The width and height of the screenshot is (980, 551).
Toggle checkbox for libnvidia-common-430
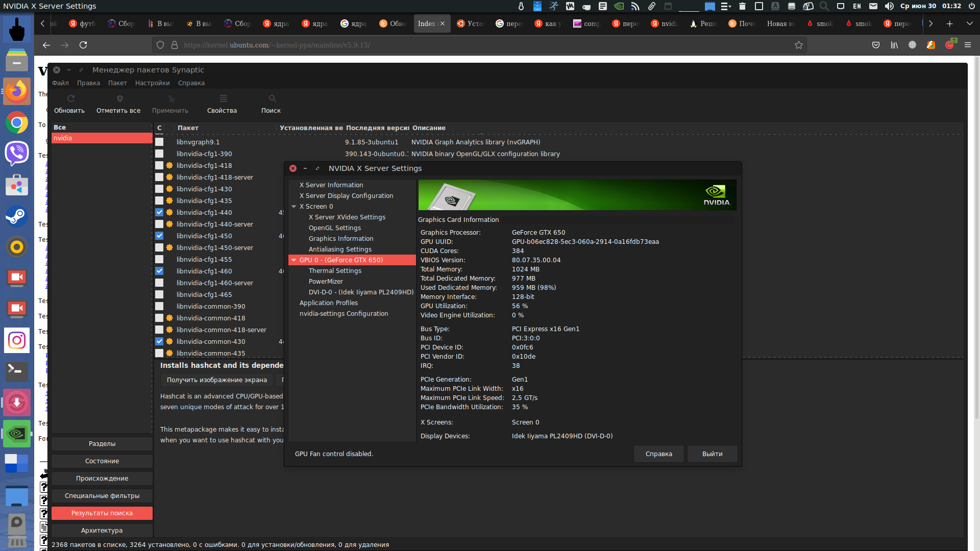click(159, 341)
